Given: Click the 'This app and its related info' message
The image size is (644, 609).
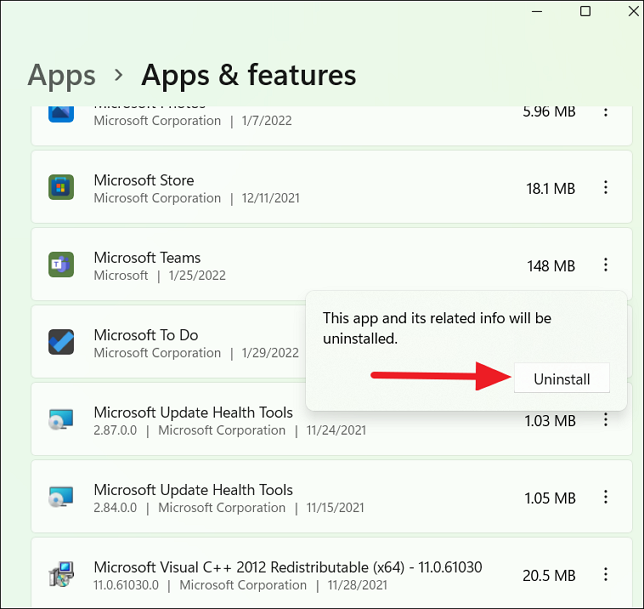Looking at the screenshot, I should pos(437,328).
